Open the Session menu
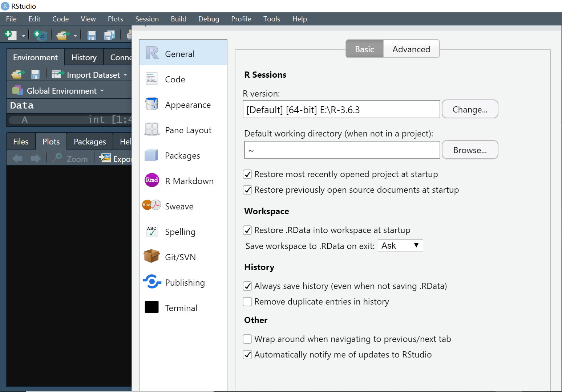The image size is (562, 392). click(x=147, y=19)
